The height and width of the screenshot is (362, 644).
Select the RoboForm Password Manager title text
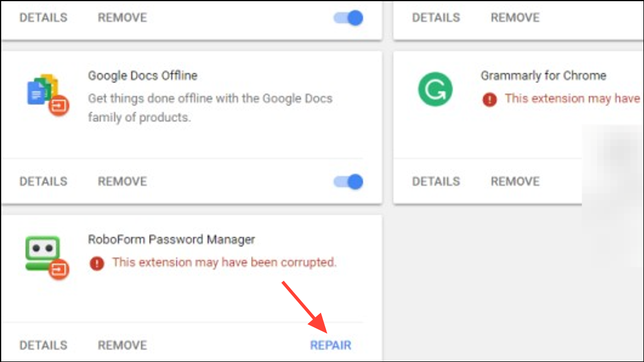(172, 239)
